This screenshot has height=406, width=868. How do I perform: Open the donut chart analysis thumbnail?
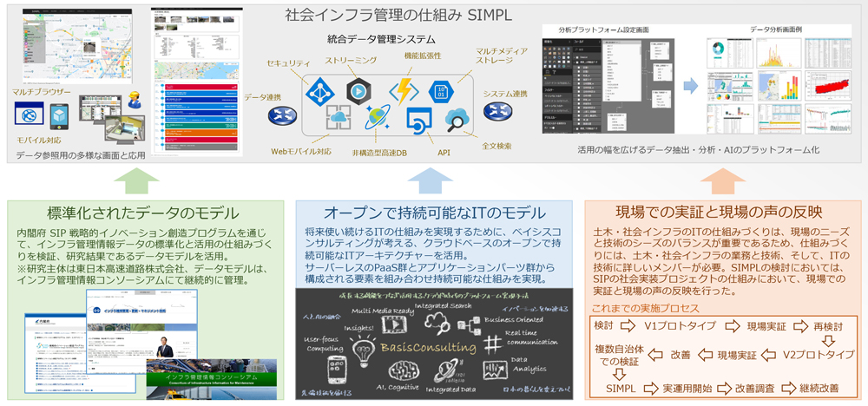[x=730, y=53]
